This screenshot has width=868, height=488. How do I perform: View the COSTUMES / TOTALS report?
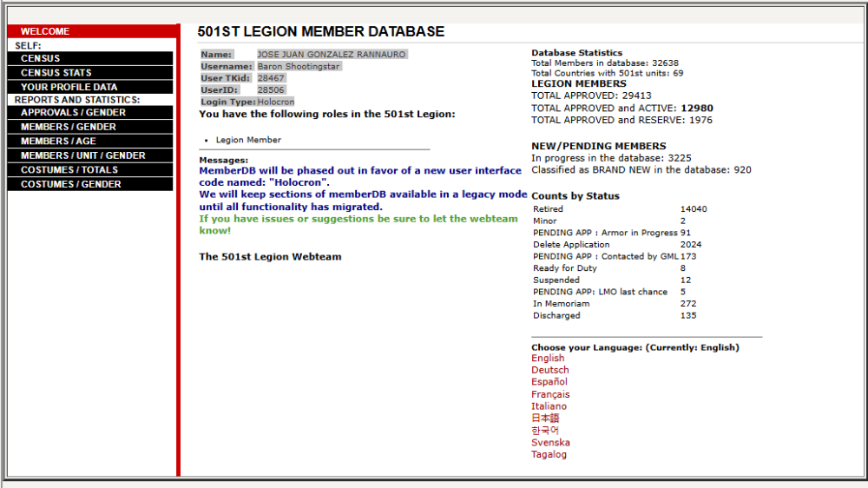point(90,170)
